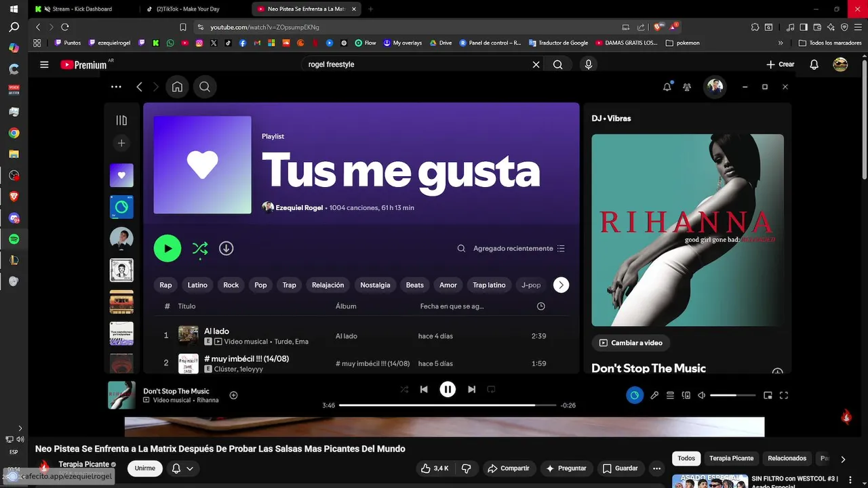Screen dimensions: 868x488
Task: Select the Nostalgia filter chip
Action: (375, 285)
